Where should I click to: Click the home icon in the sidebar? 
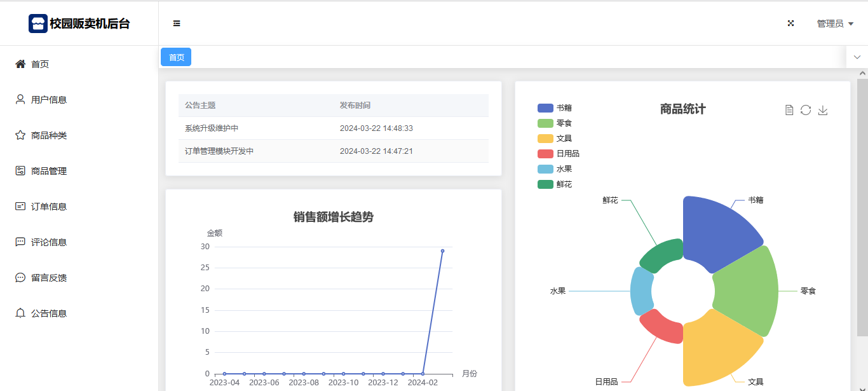click(x=20, y=64)
